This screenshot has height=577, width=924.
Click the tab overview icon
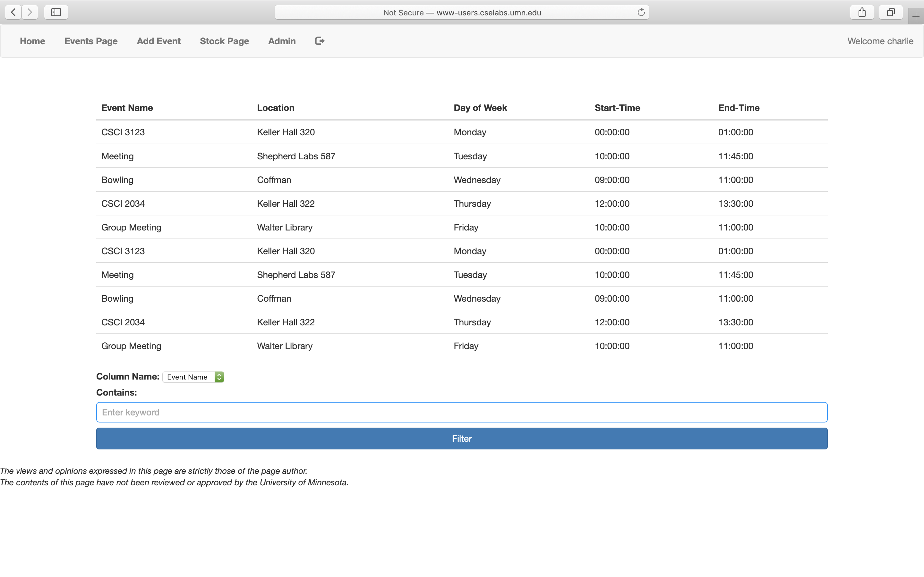890,12
